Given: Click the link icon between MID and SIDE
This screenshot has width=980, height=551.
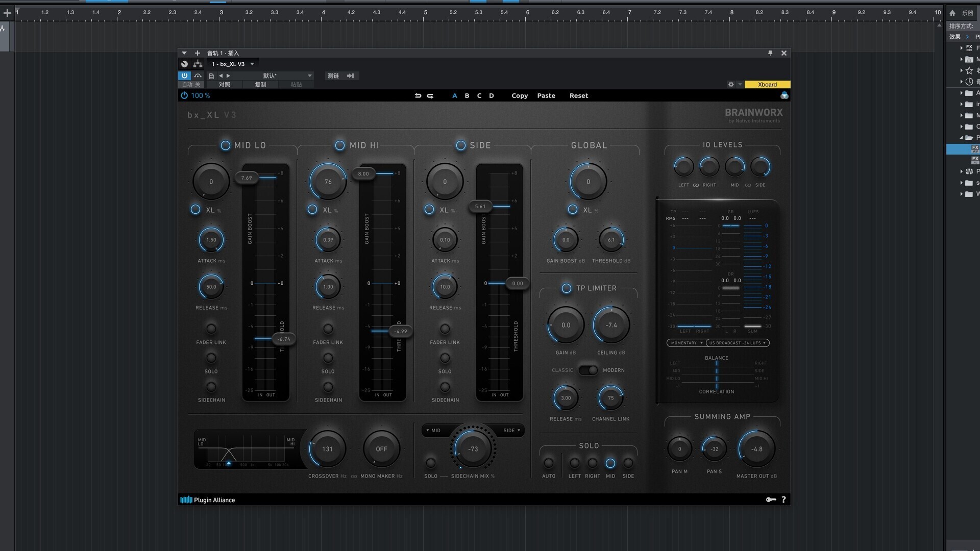Looking at the screenshot, I should click(748, 185).
